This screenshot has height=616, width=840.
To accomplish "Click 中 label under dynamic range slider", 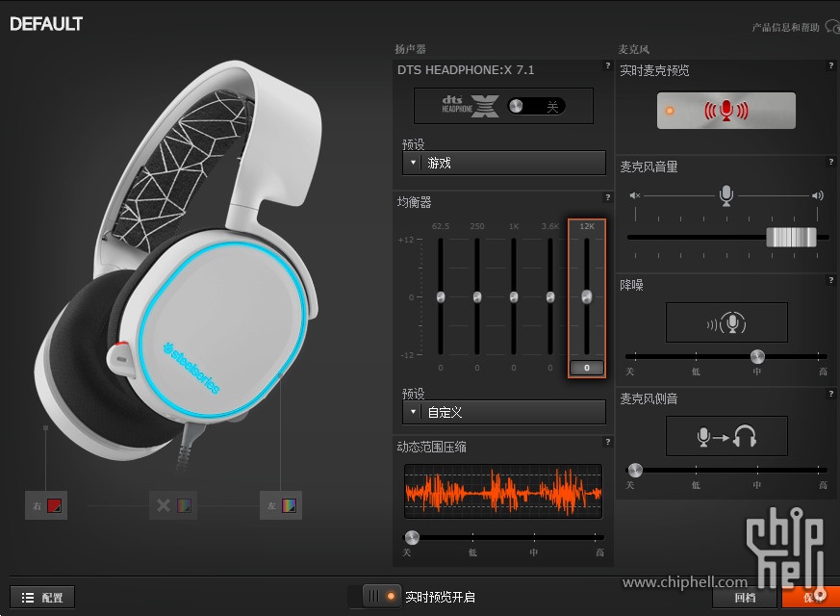I will [x=534, y=552].
